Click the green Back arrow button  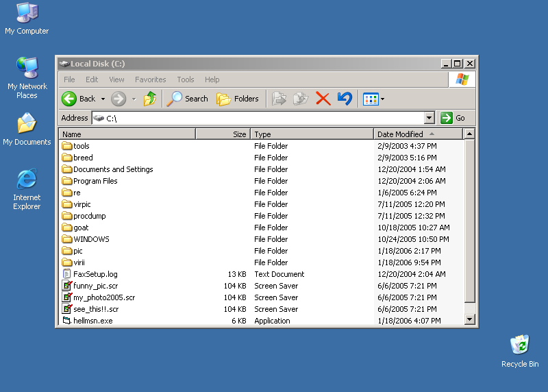point(69,99)
